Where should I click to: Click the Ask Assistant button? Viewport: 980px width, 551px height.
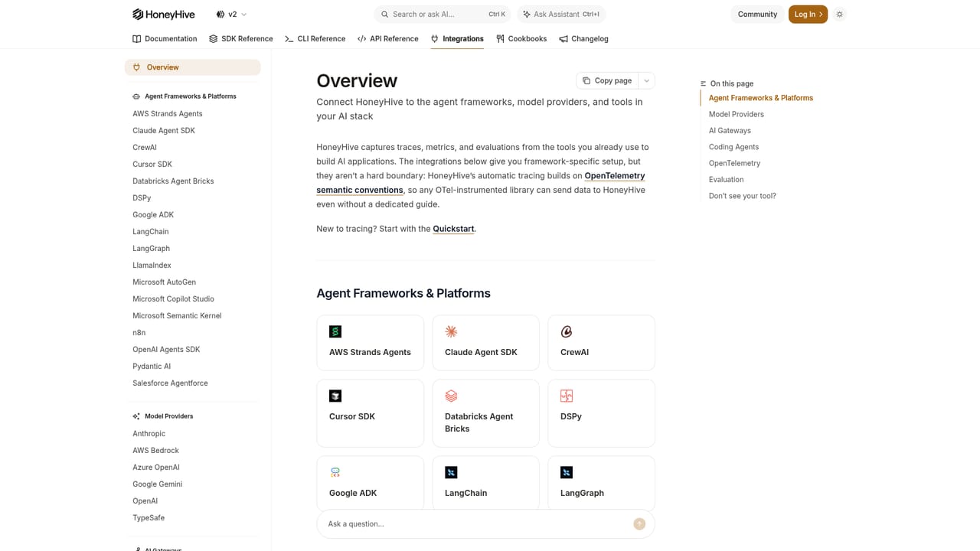click(x=561, y=14)
